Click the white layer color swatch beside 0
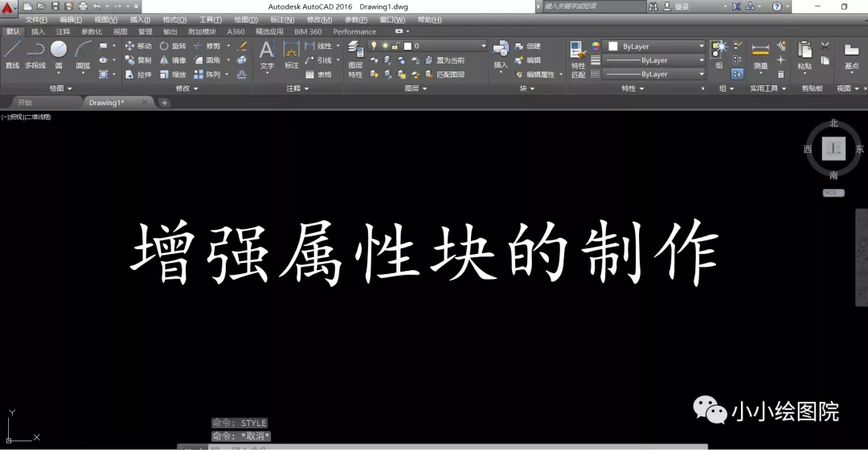Image resolution: width=868 pixels, height=450 pixels. point(407,46)
